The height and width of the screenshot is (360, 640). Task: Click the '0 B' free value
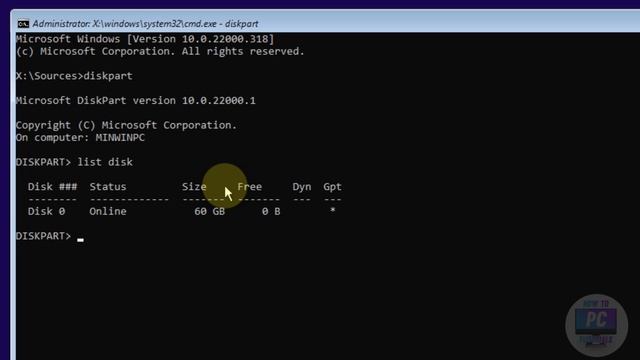coord(271,211)
